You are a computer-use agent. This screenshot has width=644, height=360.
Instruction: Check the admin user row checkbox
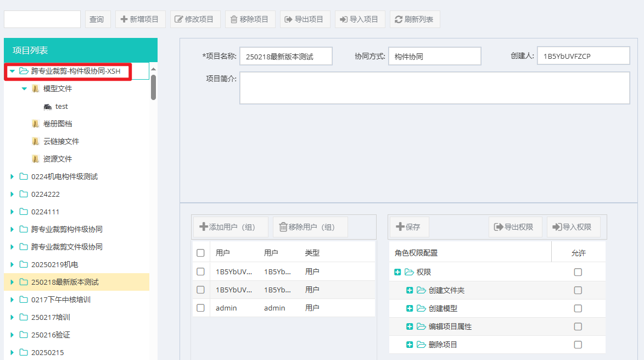[x=200, y=308]
